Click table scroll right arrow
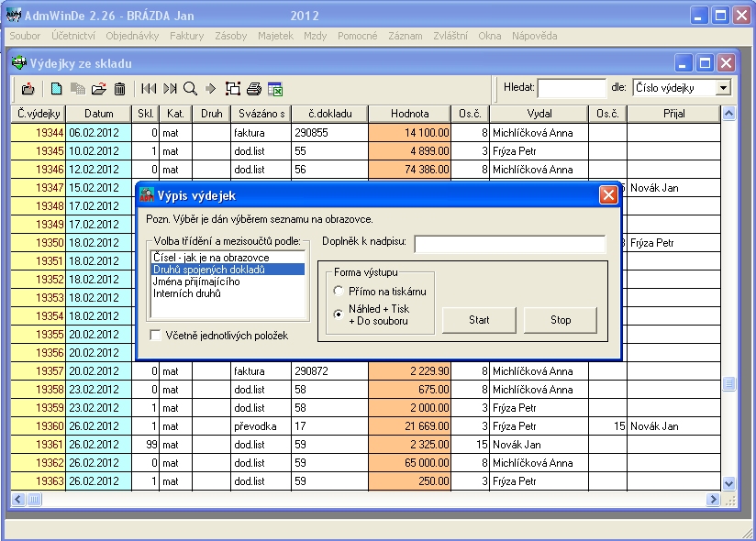756x541 pixels. tap(713, 499)
